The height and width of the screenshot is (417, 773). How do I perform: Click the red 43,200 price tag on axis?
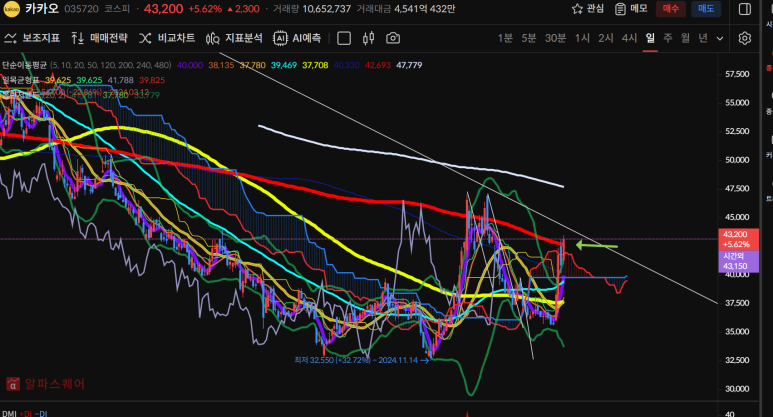point(738,239)
